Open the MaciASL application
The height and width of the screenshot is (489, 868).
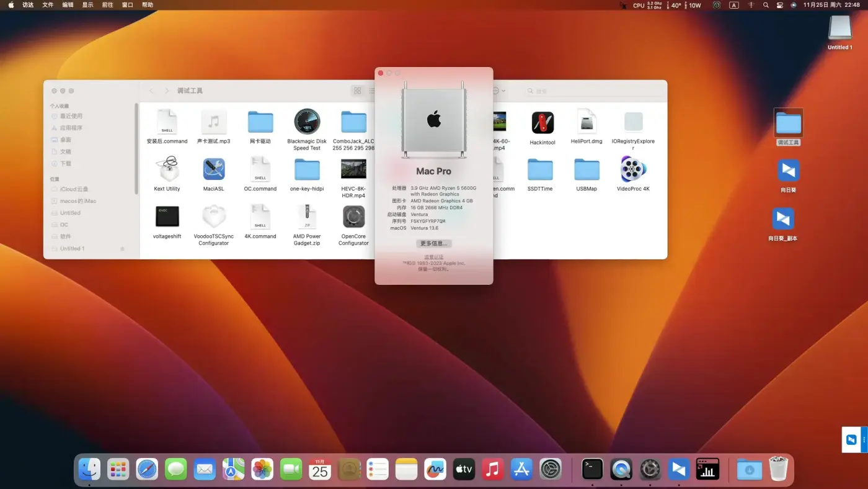coord(213,169)
